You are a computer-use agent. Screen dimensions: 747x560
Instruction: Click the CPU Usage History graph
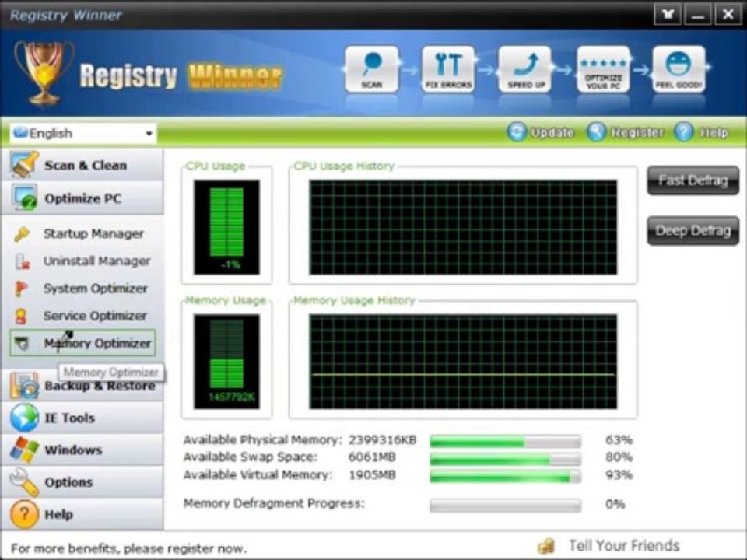pos(463,228)
